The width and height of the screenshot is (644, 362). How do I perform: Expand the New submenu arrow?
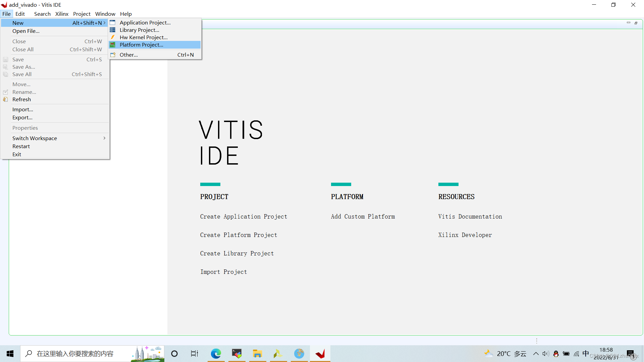coord(104,23)
